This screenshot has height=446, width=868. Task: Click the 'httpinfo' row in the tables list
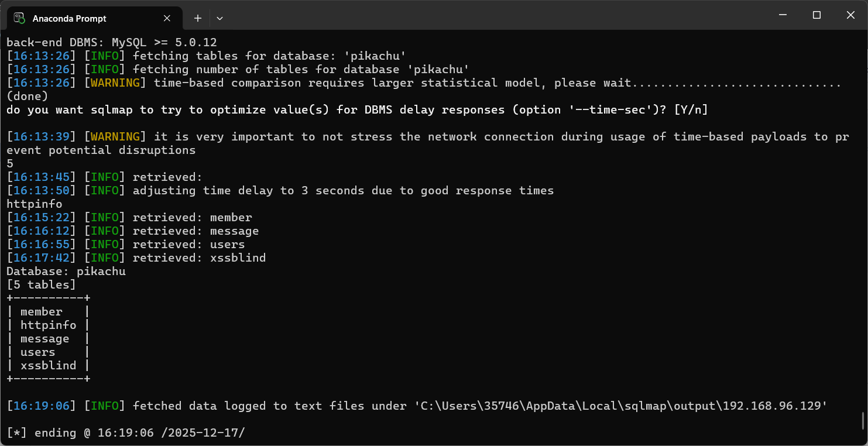tap(48, 325)
